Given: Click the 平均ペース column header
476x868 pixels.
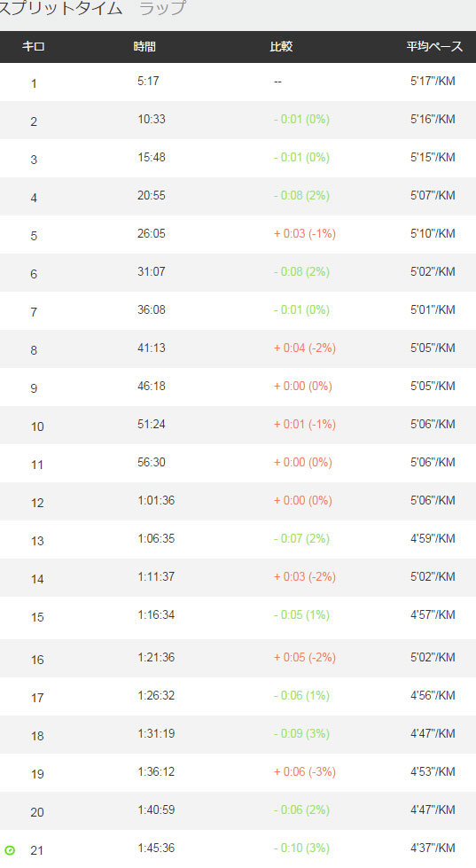Looking at the screenshot, I should (x=434, y=46).
